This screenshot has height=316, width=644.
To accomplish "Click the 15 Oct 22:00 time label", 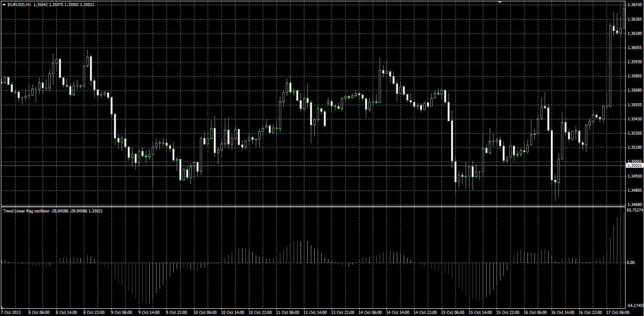I will coord(507,313).
